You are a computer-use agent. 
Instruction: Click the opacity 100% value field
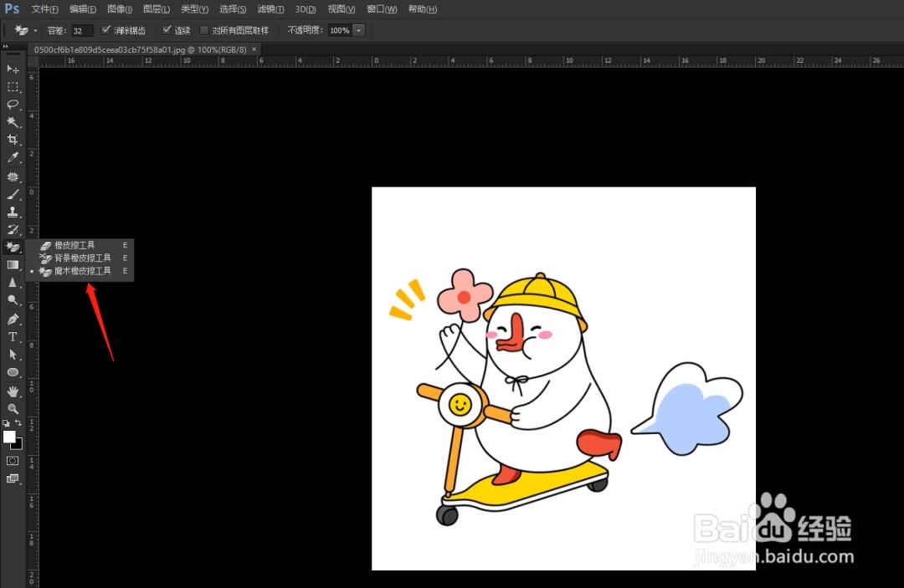(x=340, y=30)
